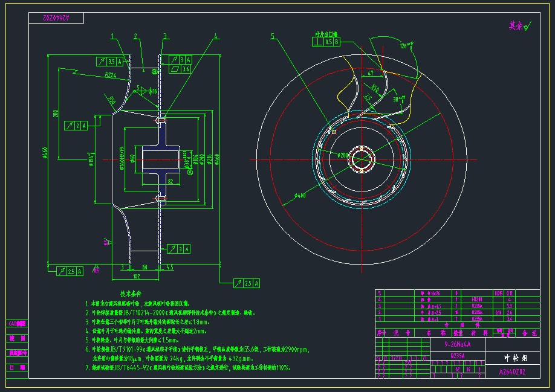Viewport: 555px width, 392px height.
Task: Click part balloon number 4 label
Action: pyautogui.click(x=216, y=36)
